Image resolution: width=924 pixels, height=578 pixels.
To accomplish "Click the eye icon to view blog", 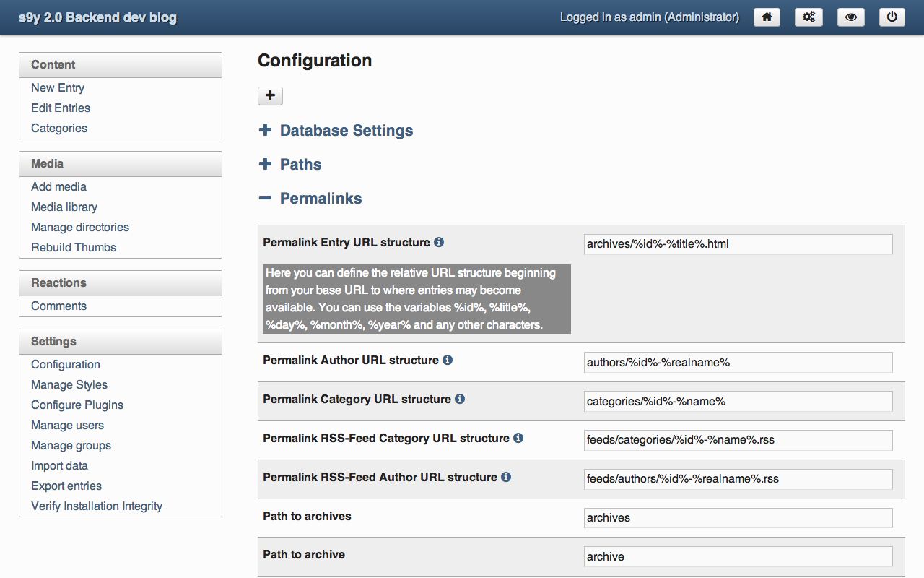I will click(x=850, y=17).
